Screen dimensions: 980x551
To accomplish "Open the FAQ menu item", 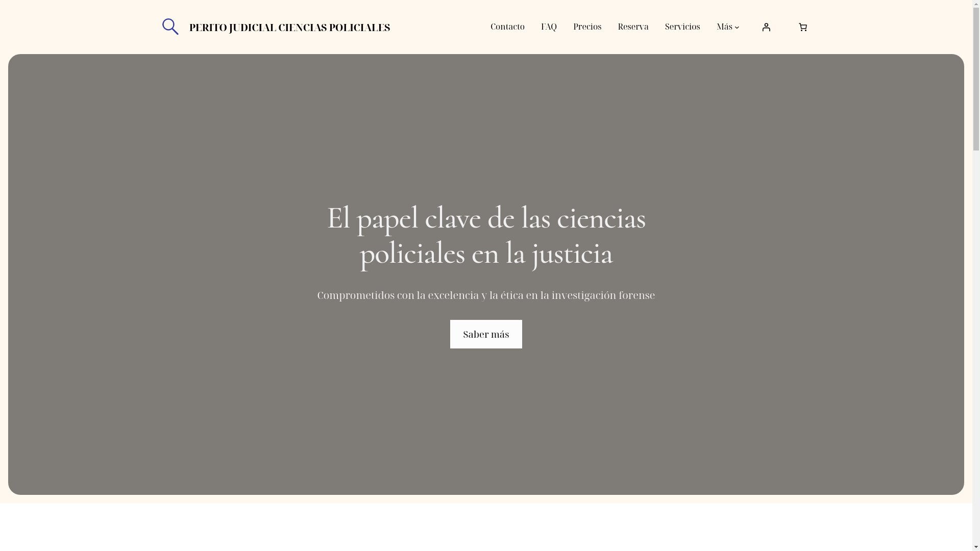I will pyautogui.click(x=549, y=27).
